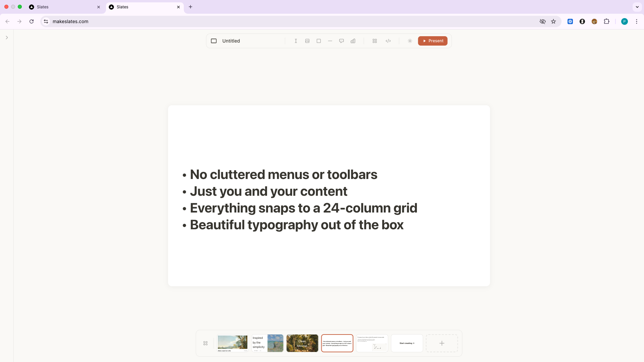
Task: Open the browser tab search dropdown
Action: click(637, 7)
